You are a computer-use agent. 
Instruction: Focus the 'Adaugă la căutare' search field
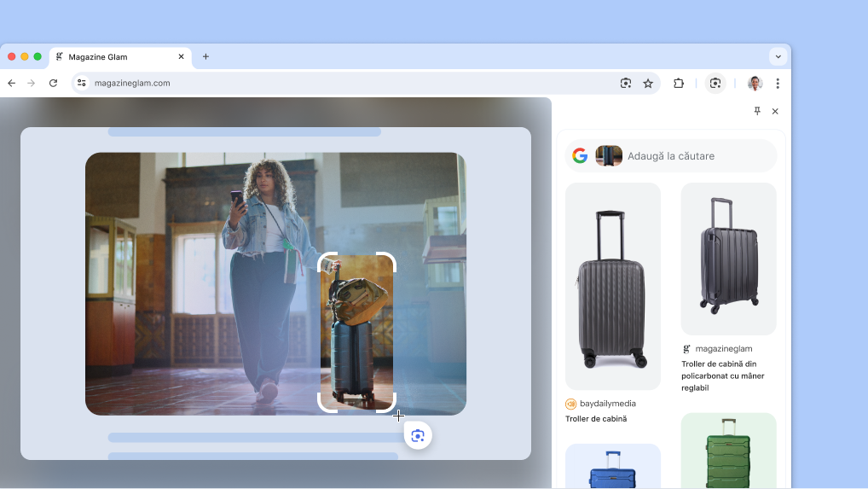click(671, 155)
